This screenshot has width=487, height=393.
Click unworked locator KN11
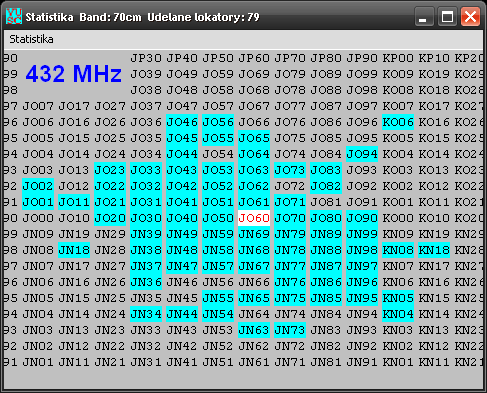coord(434,362)
